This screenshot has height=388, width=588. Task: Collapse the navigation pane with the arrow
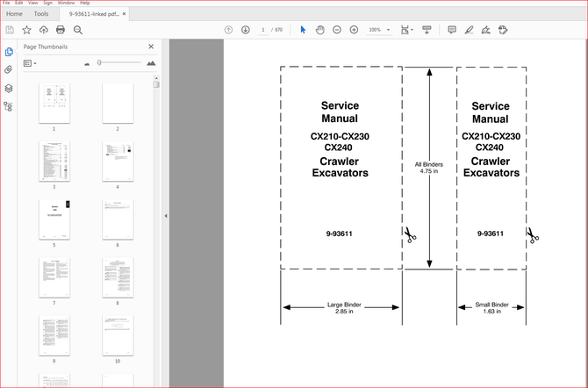click(166, 216)
